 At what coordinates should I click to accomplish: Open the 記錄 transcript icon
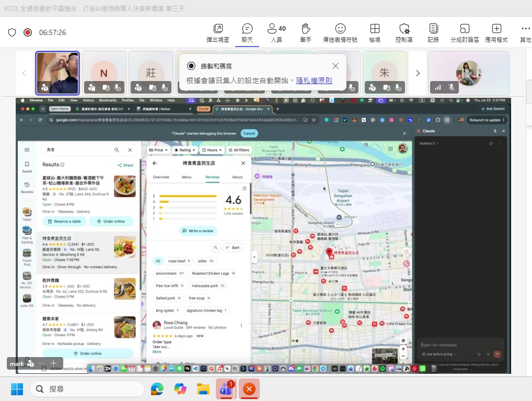coord(433,33)
